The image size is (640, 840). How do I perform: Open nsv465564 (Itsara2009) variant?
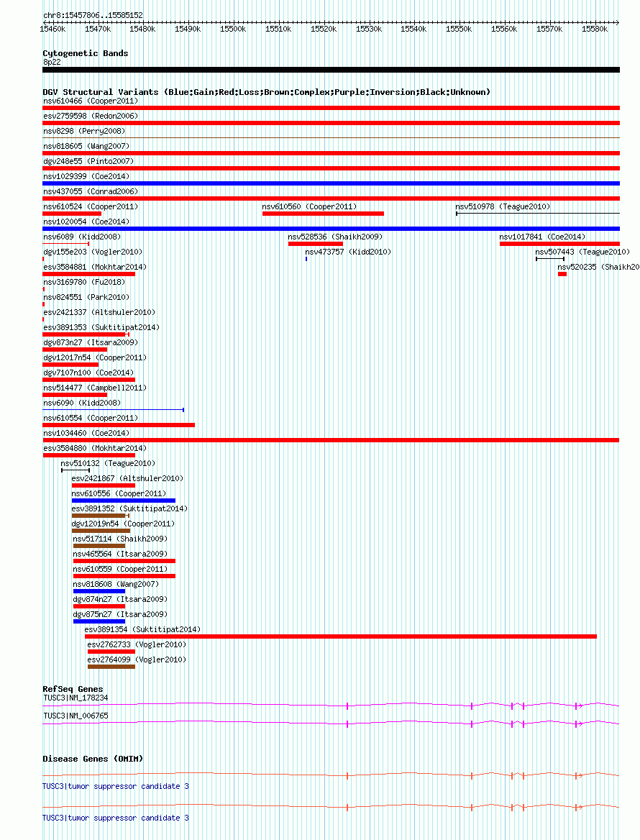pos(120,553)
